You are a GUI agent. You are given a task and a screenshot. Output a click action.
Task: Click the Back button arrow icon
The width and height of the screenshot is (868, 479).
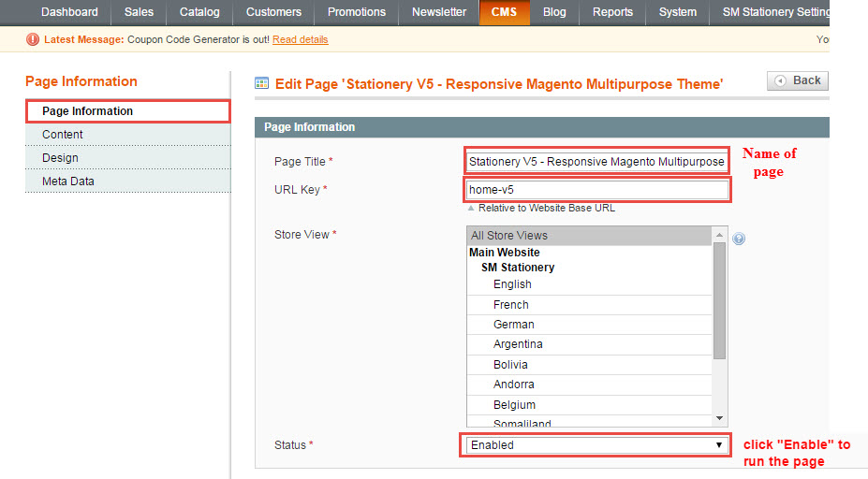pyautogui.click(x=780, y=80)
